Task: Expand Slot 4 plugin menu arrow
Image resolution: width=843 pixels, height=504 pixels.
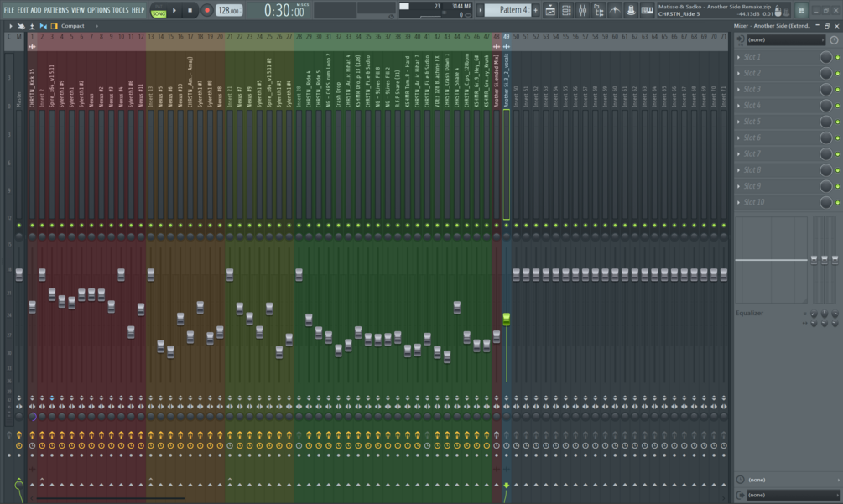Action: (x=738, y=106)
